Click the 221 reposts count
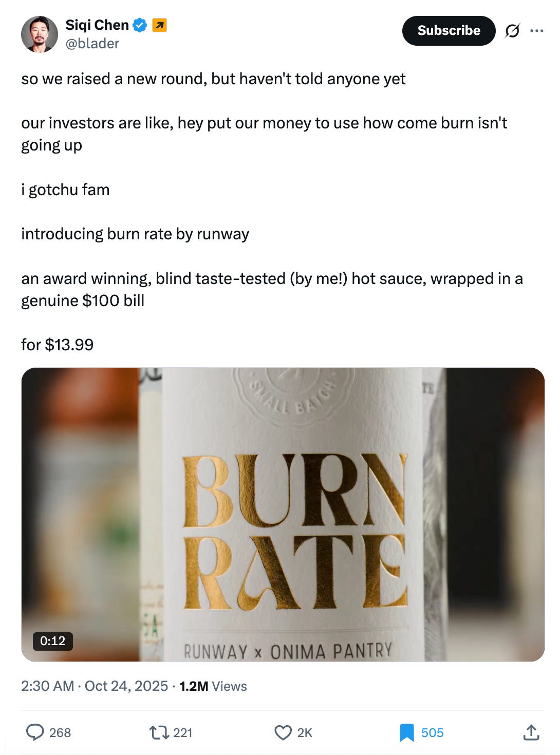The image size is (560, 755). pyautogui.click(x=183, y=733)
